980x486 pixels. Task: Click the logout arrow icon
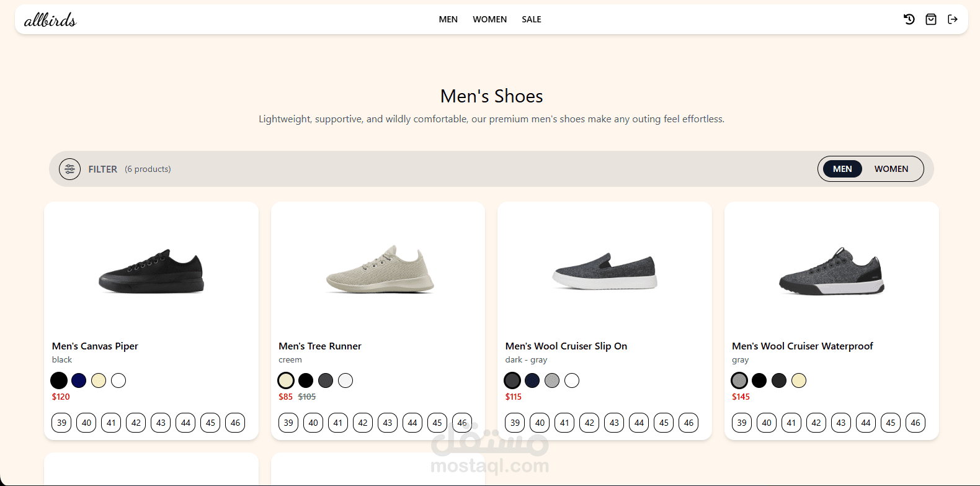tap(953, 19)
